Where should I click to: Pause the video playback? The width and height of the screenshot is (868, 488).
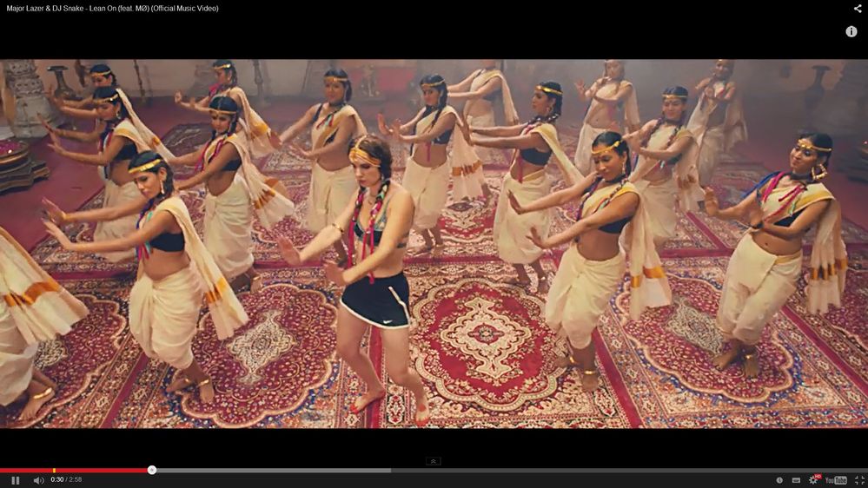pyautogui.click(x=16, y=480)
